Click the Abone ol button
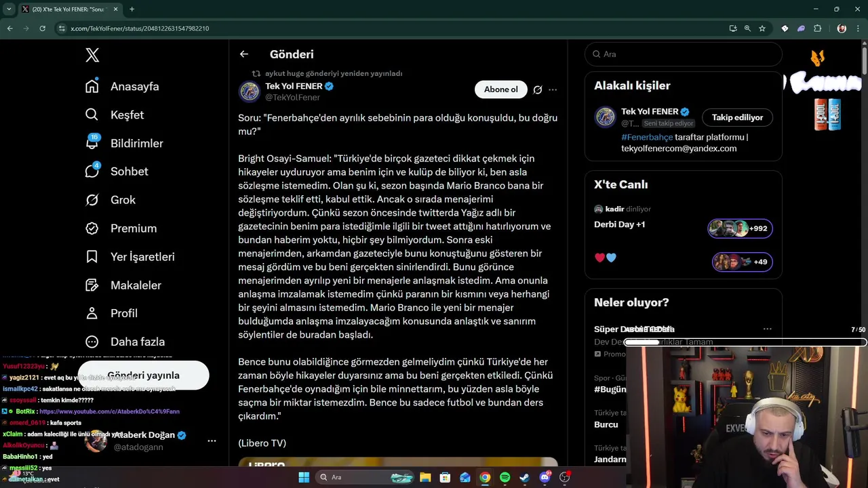This screenshot has width=868, height=488. [501, 89]
